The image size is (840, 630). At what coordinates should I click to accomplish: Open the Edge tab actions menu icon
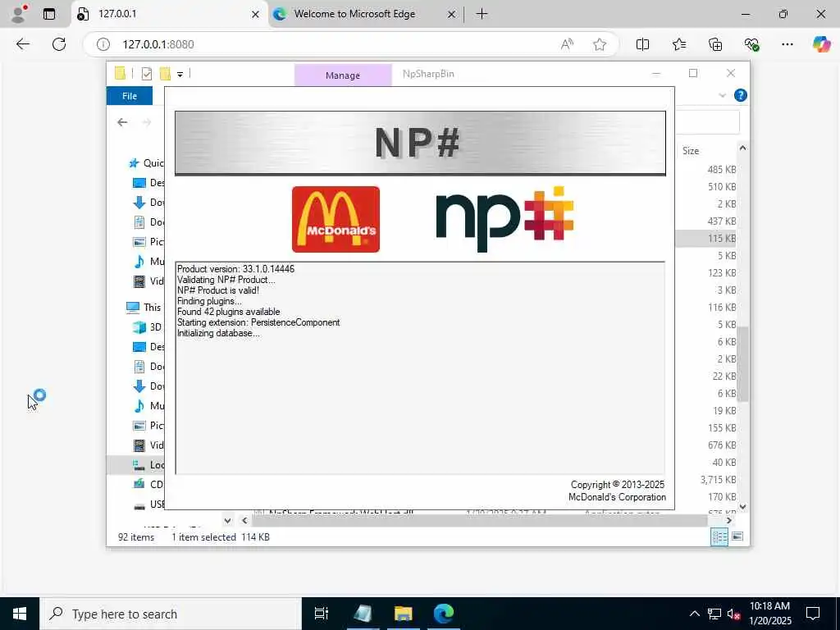coord(49,14)
